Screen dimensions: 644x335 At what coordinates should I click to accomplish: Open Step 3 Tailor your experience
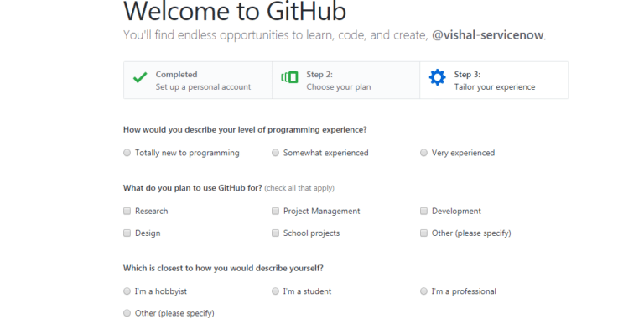point(494,80)
